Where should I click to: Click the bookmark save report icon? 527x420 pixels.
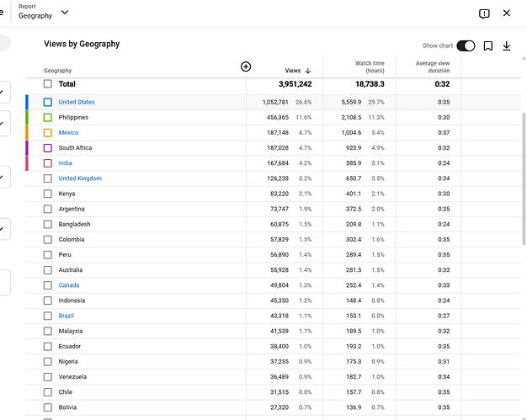coord(488,45)
